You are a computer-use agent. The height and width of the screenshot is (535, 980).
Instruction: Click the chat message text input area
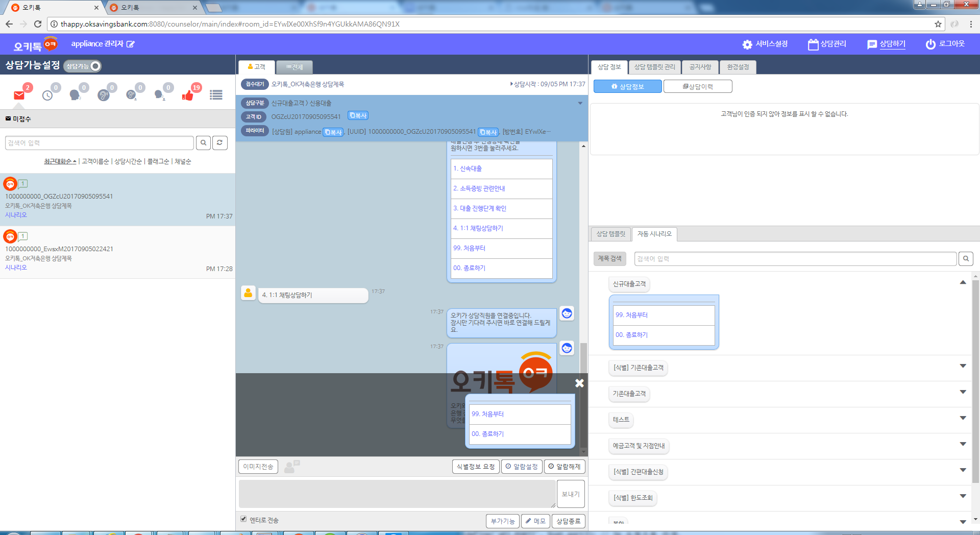[x=397, y=494]
